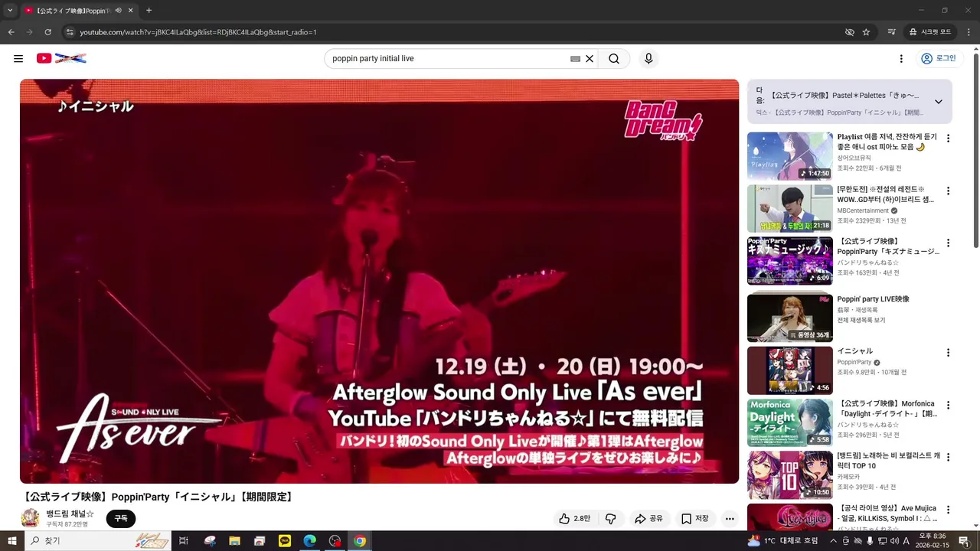Run search with magnifier button
980x551 pixels.
(x=614, y=59)
